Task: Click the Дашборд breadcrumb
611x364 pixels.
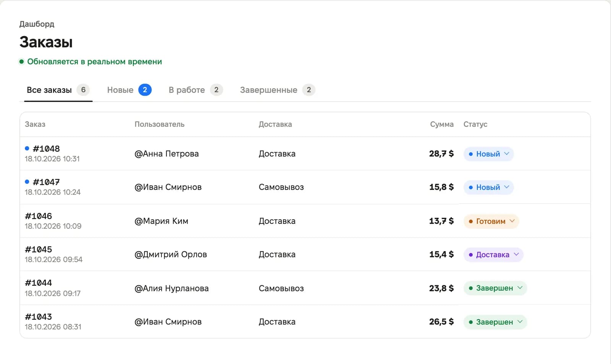Action: (x=37, y=24)
